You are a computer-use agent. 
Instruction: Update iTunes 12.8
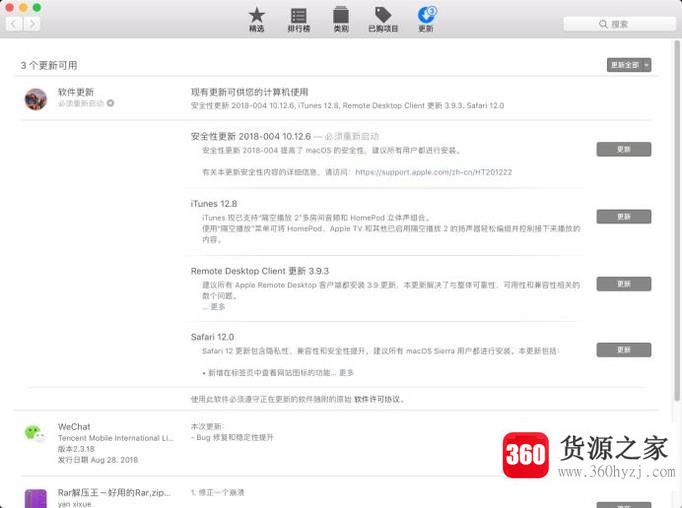(624, 216)
